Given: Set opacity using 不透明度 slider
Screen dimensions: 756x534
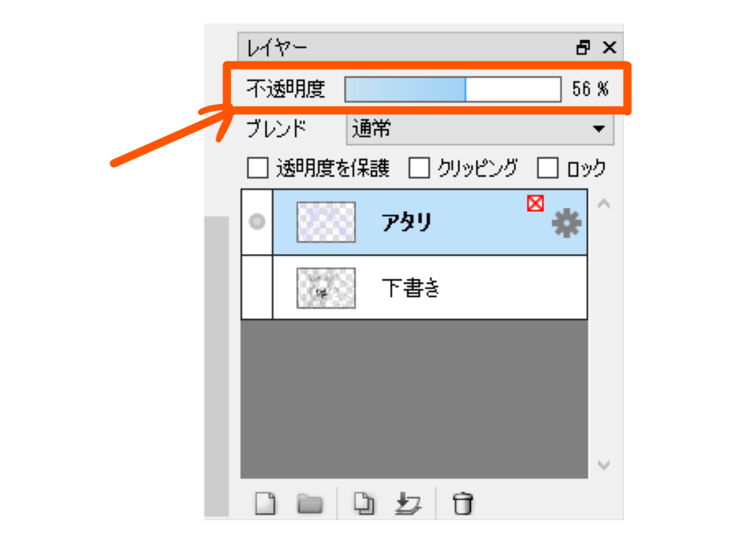Looking at the screenshot, I should pos(453,89).
